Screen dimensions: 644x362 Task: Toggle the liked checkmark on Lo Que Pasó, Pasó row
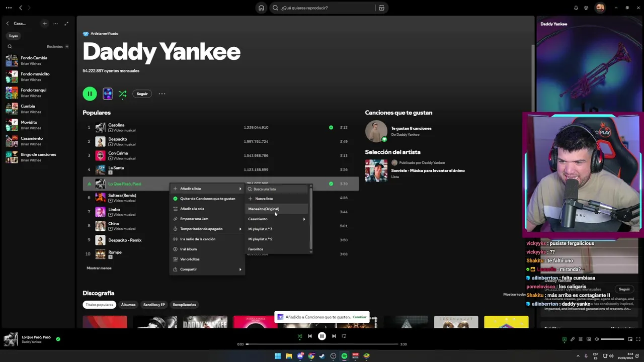(x=331, y=184)
